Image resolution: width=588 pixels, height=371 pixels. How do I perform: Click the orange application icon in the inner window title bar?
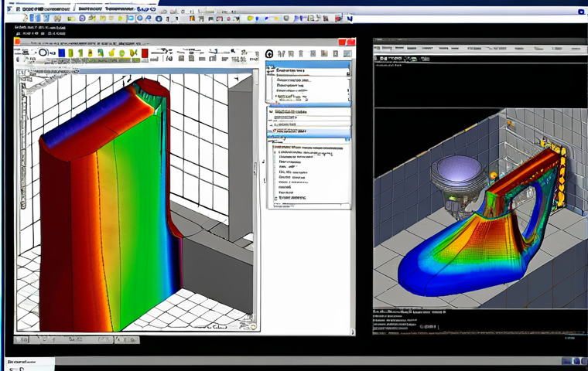point(17,41)
